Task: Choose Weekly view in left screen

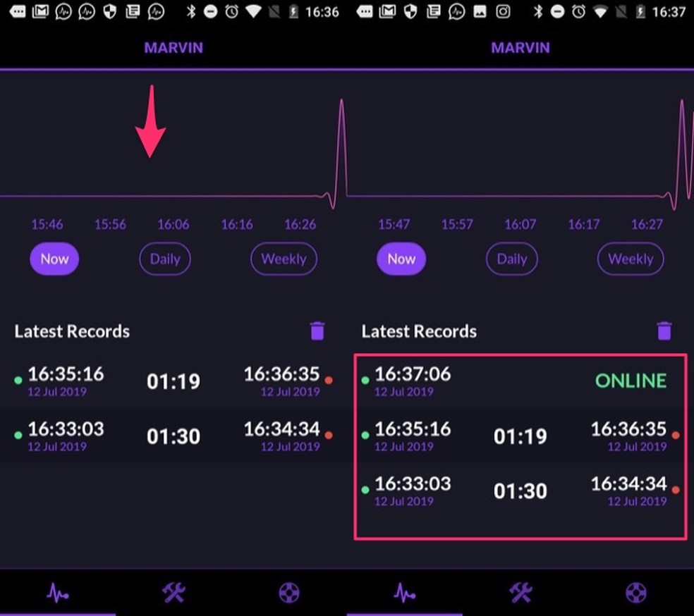Action: click(284, 259)
